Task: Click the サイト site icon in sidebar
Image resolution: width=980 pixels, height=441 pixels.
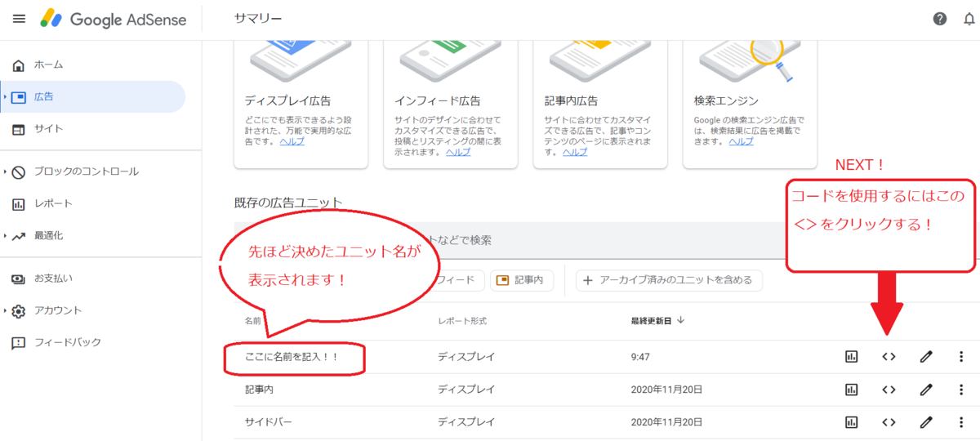Action: point(19,129)
